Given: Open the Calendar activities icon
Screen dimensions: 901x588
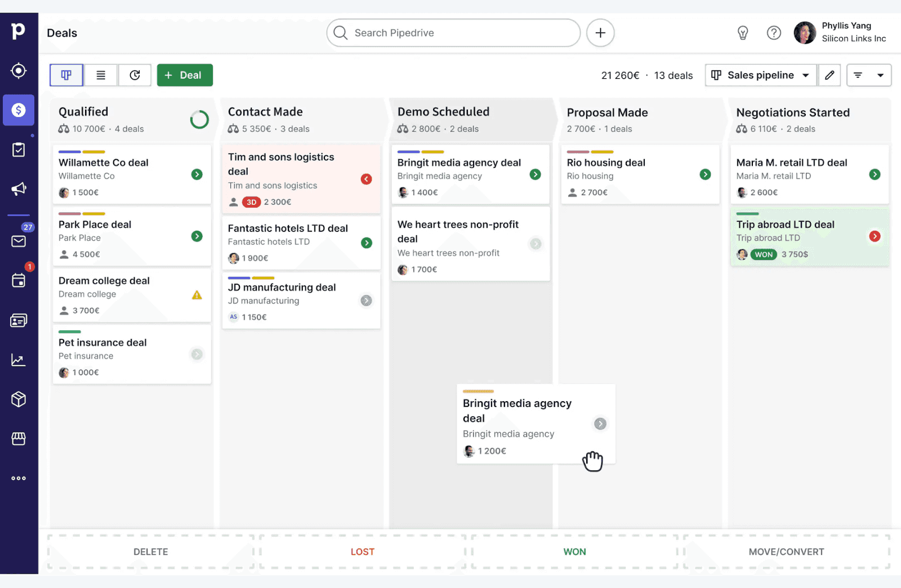Looking at the screenshot, I should pos(19,280).
